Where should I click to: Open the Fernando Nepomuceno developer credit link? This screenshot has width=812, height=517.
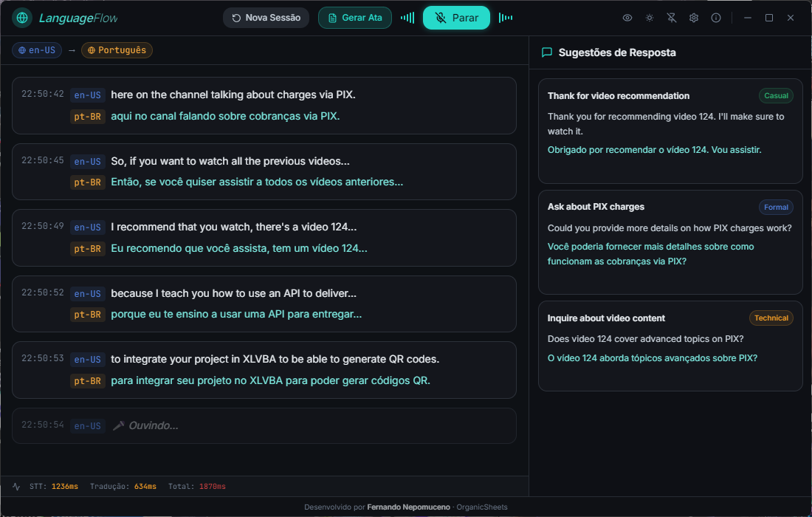pyautogui.click(x=409, y=507)
